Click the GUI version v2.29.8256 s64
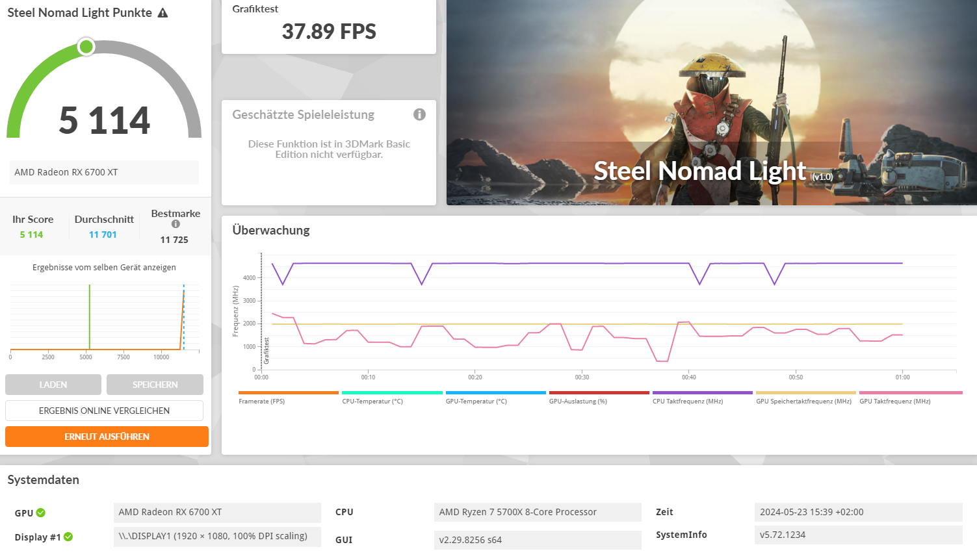Viewport: 977px width, 560px height. 538,540
